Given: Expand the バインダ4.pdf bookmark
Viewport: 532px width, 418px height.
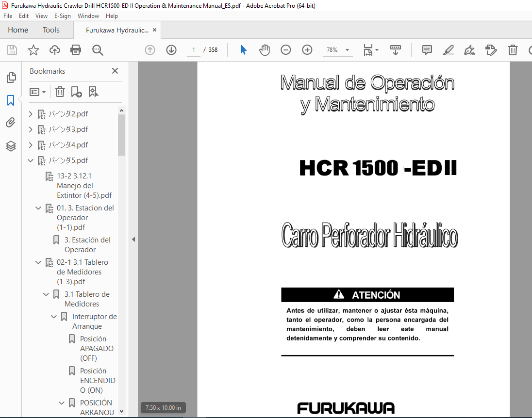Looking at the screenshot, I should click(x=31, y=145).
